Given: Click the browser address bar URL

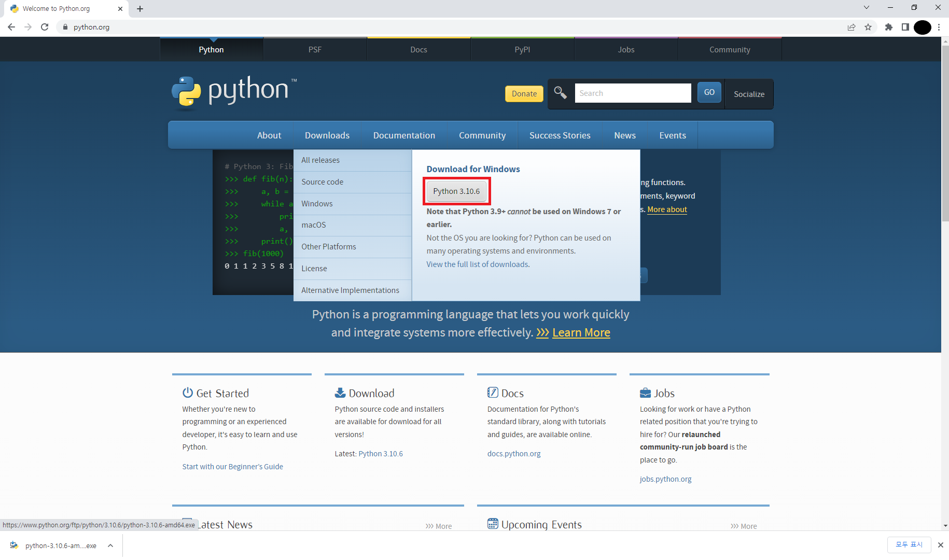Looking at the screenshot, I should point(91,27).
